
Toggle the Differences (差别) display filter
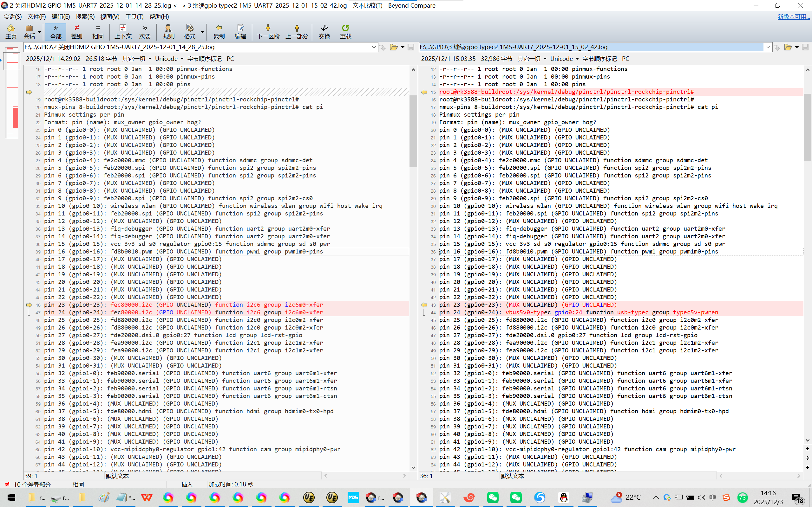click(76, 31)
